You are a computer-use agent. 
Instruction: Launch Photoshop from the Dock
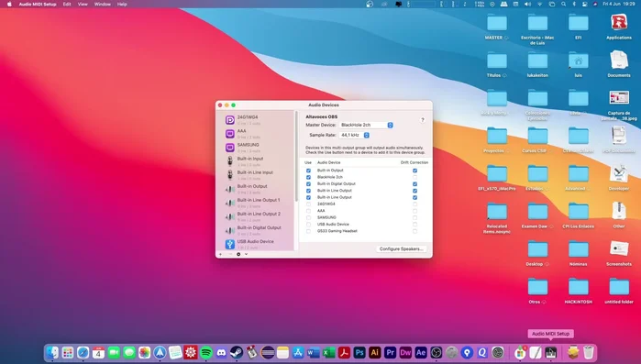tap(359, 353)
